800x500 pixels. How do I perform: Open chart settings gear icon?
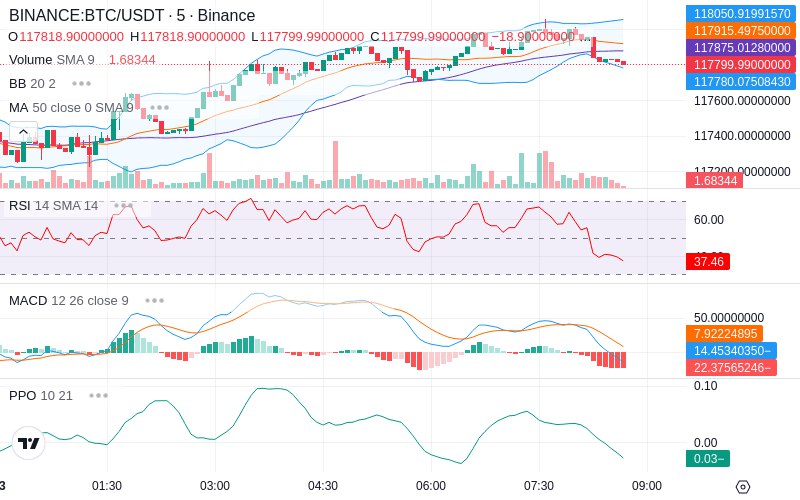743,487
